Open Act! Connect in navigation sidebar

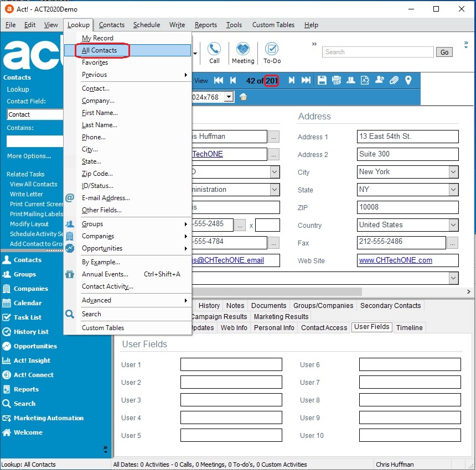(28, 375)
